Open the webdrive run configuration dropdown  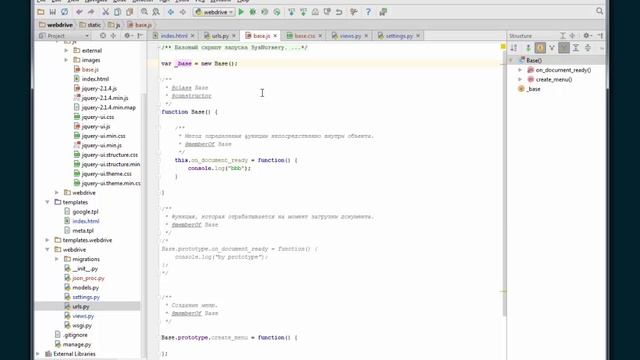pyautogui.click(x=214, y=12)
